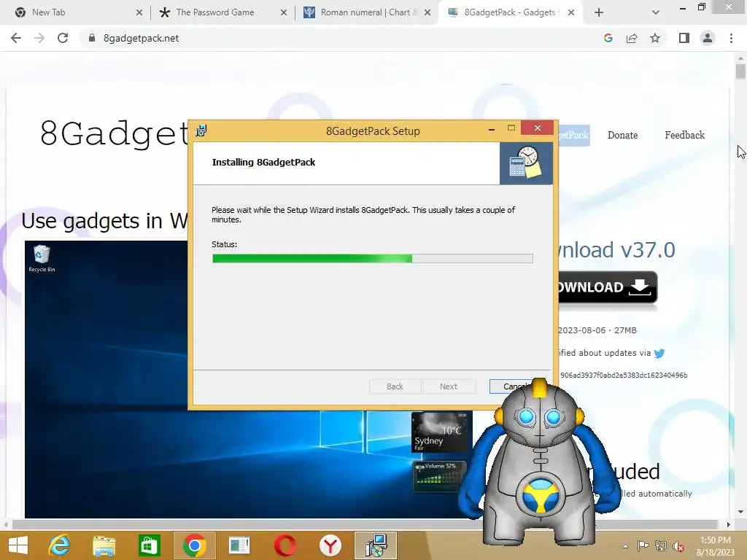
Task: Open Action Center flag icon
Action: click(643, 546)
